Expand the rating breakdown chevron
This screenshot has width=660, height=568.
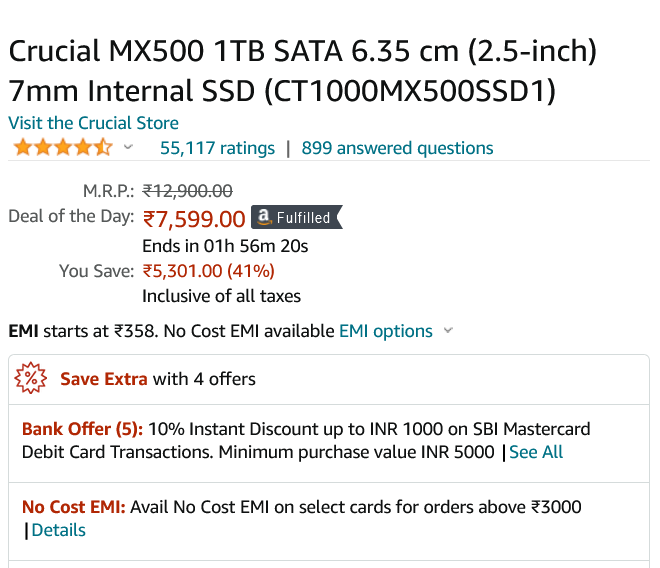pos(128,147)
